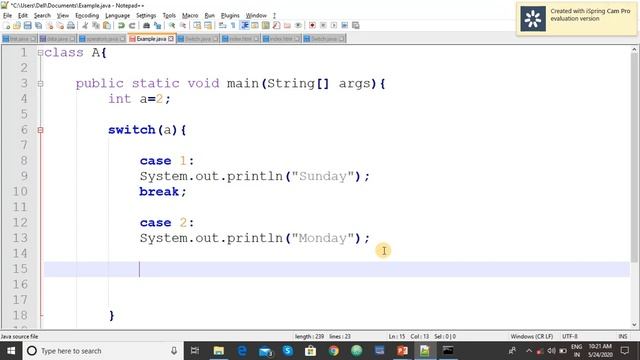Click the Define your language icon
Viewport: 640px width, 360px height.
(255, 25)
